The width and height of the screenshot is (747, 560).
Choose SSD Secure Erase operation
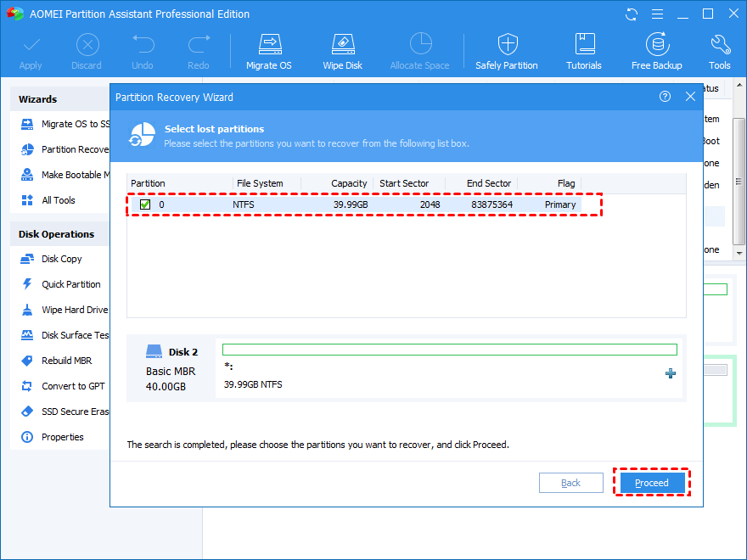click(65, 412)
